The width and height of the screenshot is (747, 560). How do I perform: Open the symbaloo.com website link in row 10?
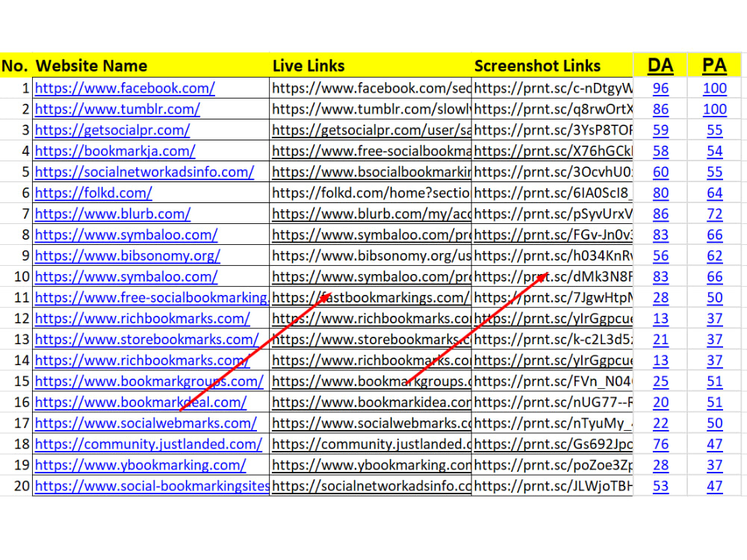click(126, 277)
